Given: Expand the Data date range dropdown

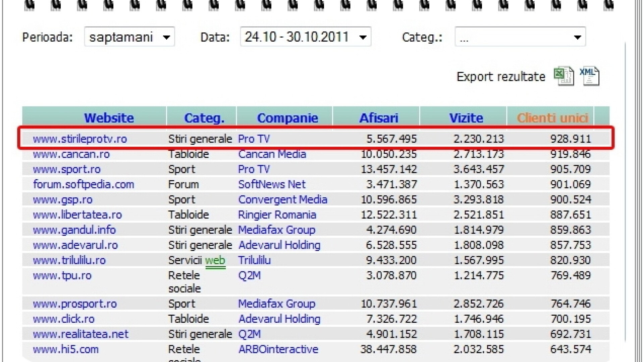Looking at the screenshot, I should click(305, 37).
